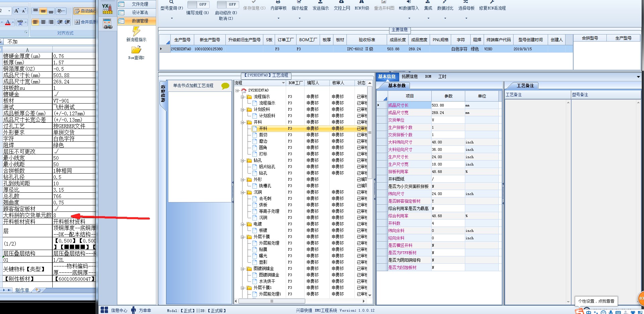Click the 指示检查 toolbar button
Image resolution: width=644 pixels, height=314 pixels.
coord(300,6)
